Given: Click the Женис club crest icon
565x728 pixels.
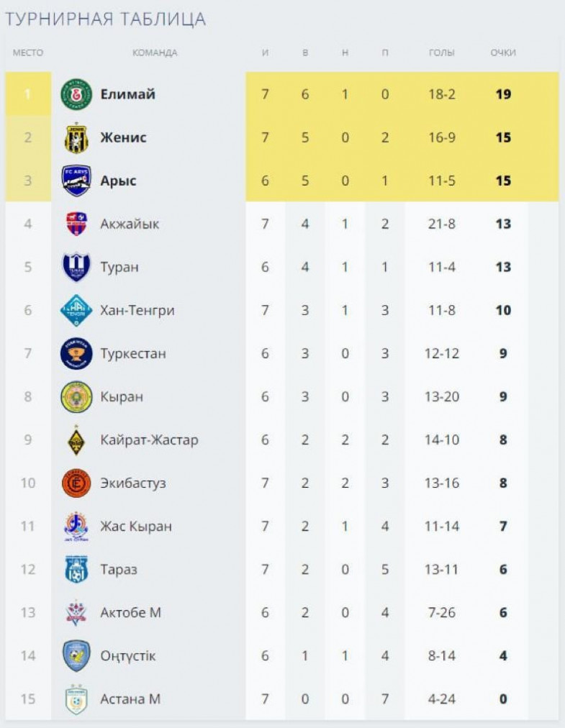Looking at the screenshot, I should [76, 137].
